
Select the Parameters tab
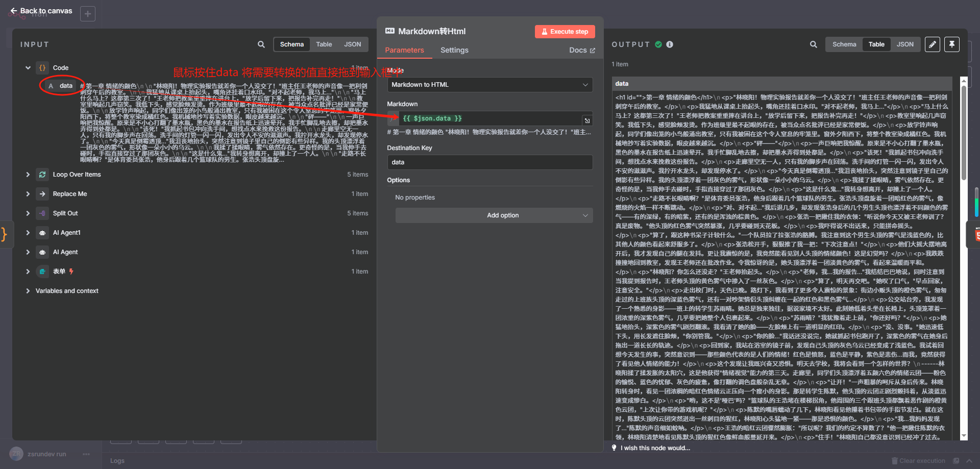404,50
